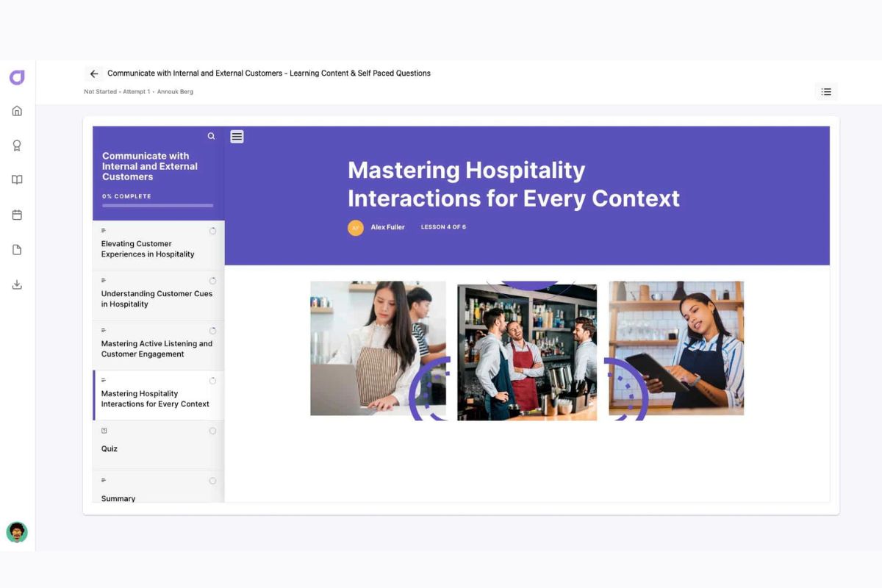Screen dimensions: 882x588
Task: Go back with the left arrow
Action: (x=94, y=73)
